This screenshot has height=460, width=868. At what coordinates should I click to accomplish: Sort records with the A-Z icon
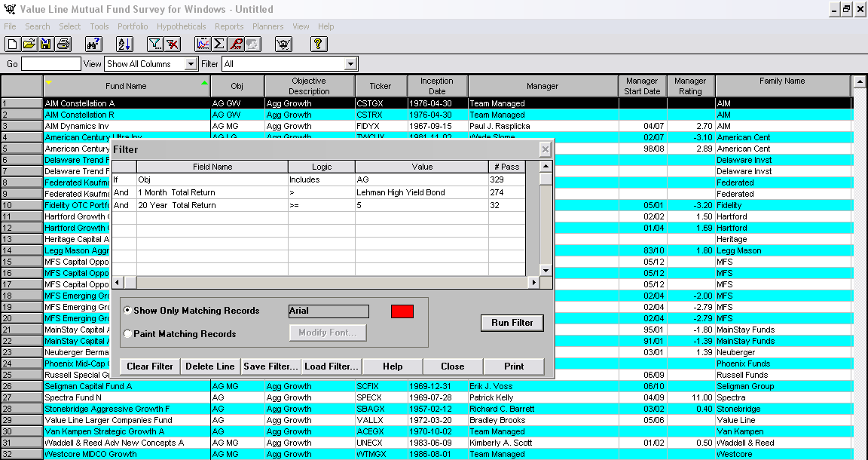coord(125,44)
